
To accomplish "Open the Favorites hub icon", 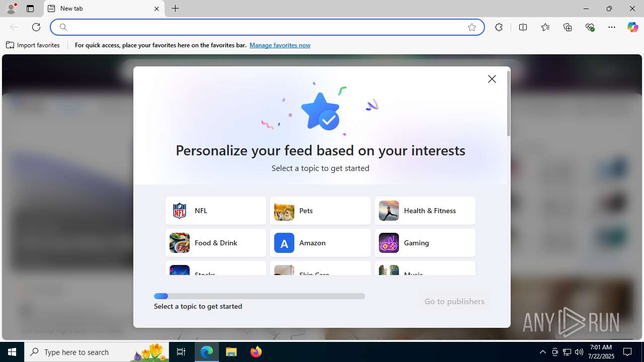I will tap(545, 27).
